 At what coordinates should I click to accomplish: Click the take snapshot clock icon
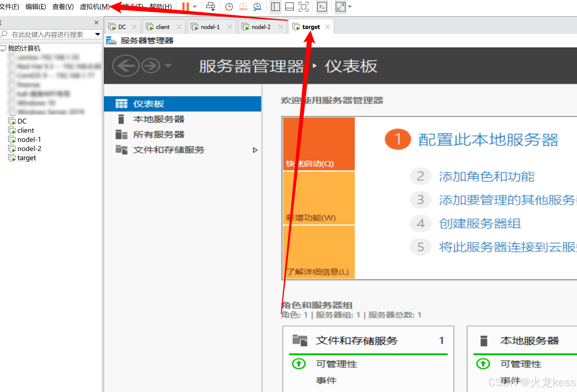[229, 6]
